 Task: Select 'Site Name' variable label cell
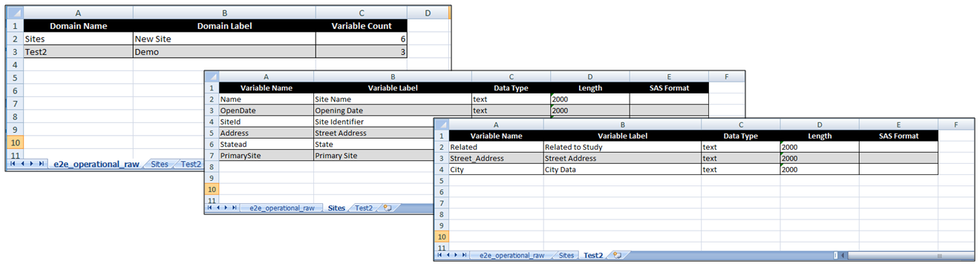(393, 99)
